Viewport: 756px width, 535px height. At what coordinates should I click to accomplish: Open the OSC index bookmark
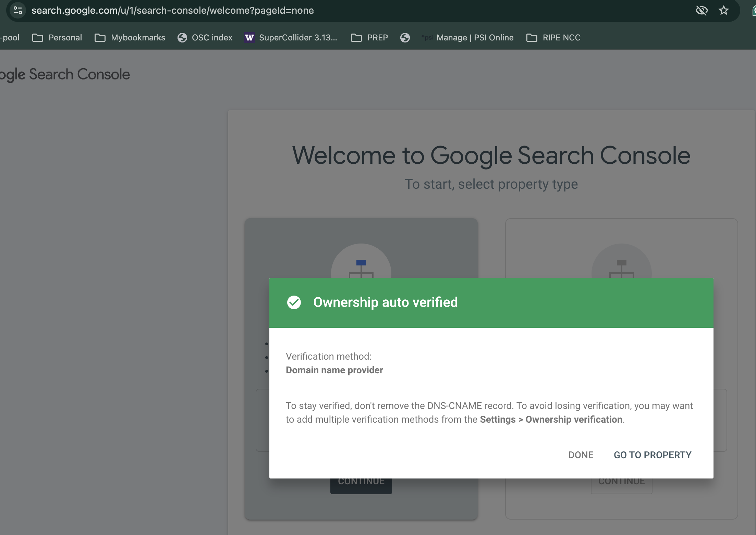tap(205, 38)
